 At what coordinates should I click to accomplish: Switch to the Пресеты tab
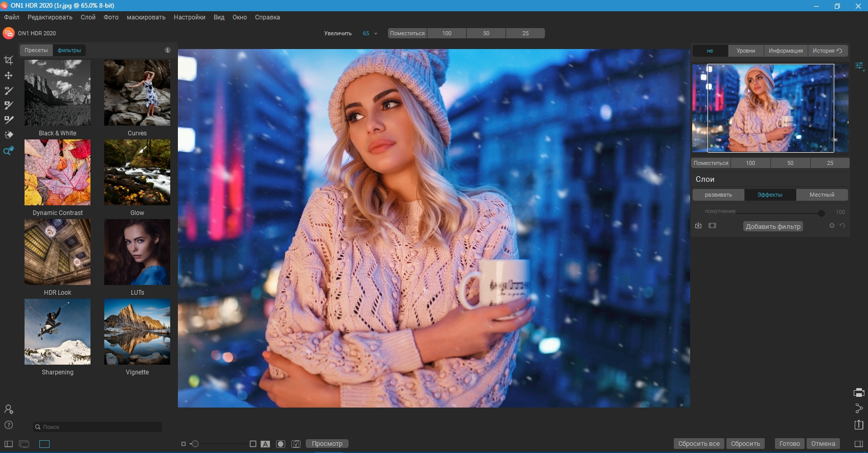[x=36, y=50]
